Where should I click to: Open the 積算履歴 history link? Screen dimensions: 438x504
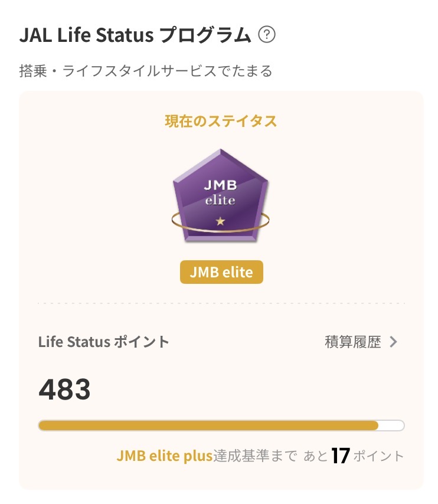click(x=353, y=342)
